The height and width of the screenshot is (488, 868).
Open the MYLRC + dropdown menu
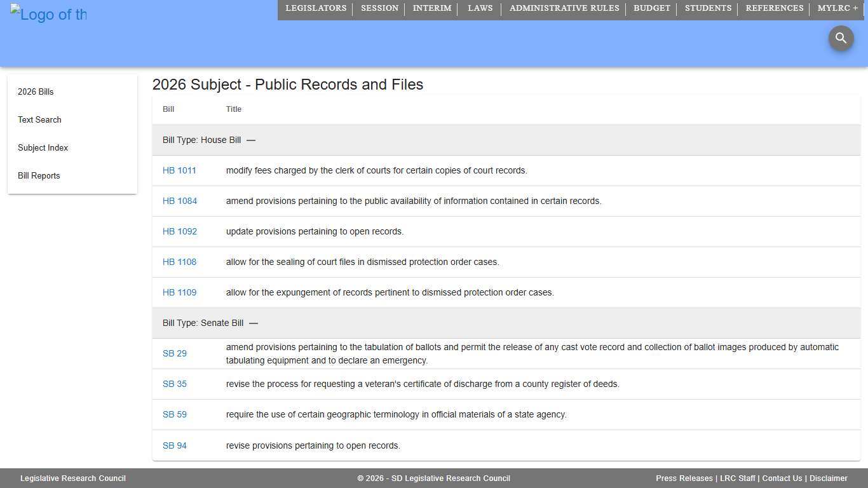(x=837, y=8)
